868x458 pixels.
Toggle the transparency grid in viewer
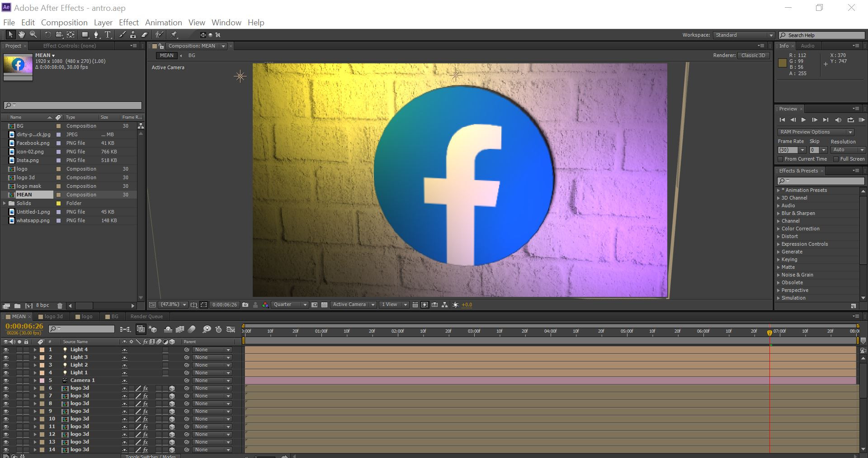tap(324, 305)
